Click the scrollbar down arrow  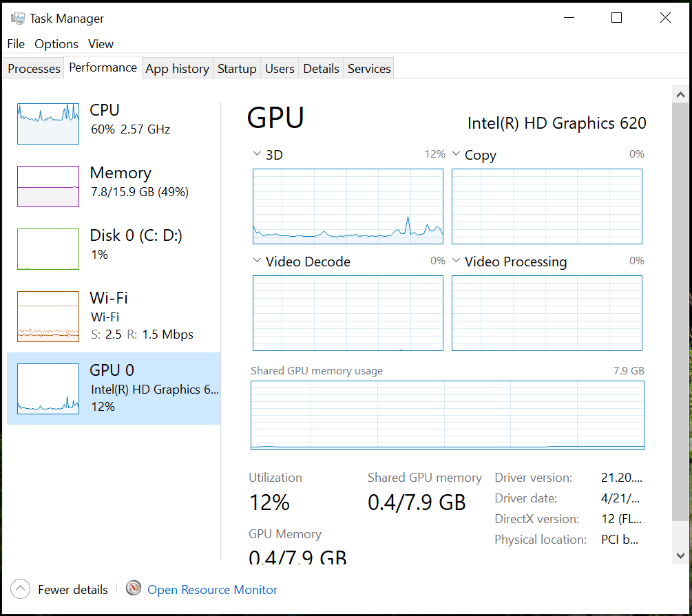(680, 555)
